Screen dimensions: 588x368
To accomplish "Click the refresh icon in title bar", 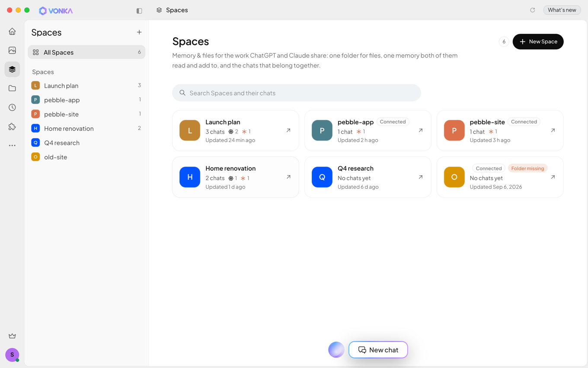I will pos(533,10).
